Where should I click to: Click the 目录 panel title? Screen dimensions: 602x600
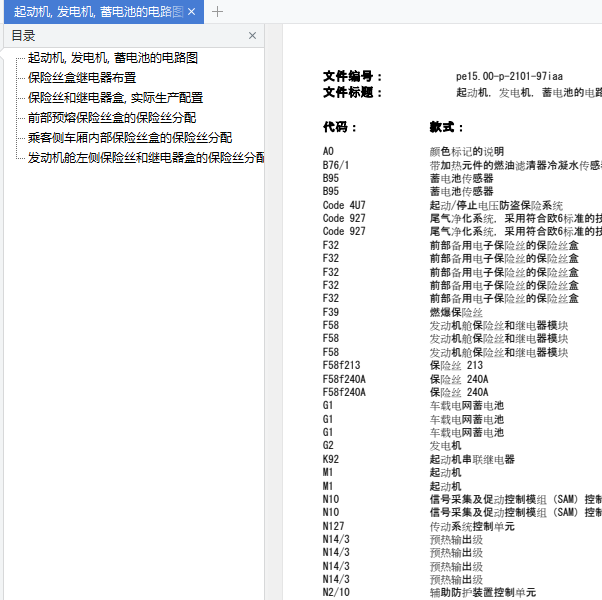click(x=23, y=36)
